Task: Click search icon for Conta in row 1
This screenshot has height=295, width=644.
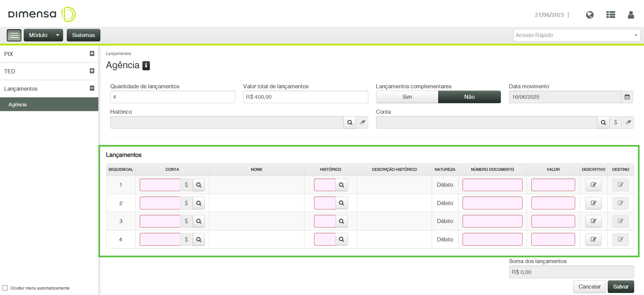Action: pos(199,185)
